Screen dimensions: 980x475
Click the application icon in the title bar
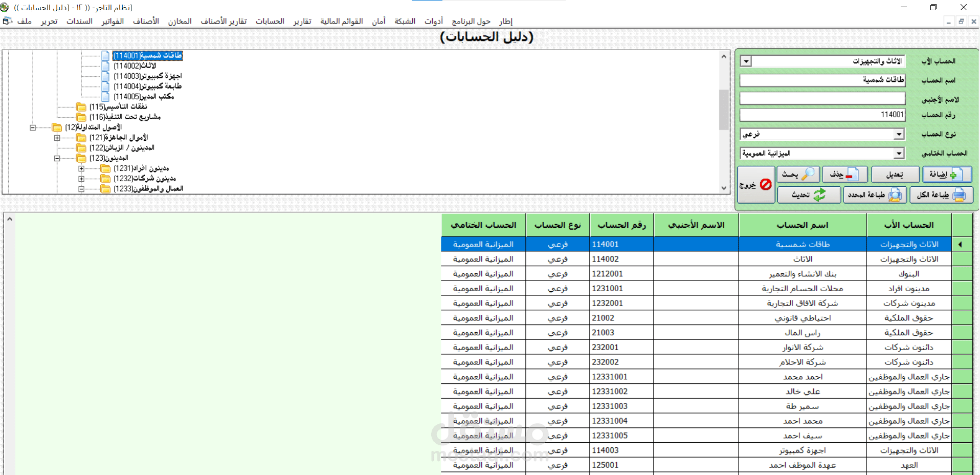5,7
